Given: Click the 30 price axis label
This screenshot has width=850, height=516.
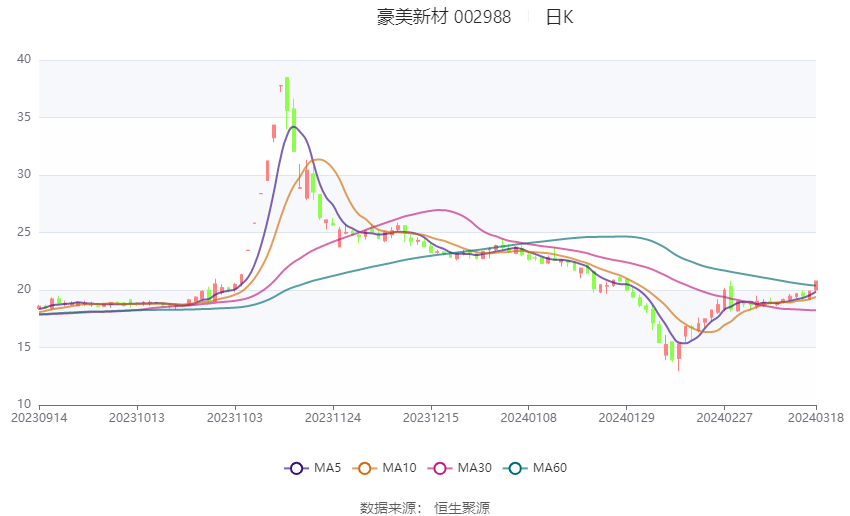Looking at the screenshot, I should click(24, 174).
